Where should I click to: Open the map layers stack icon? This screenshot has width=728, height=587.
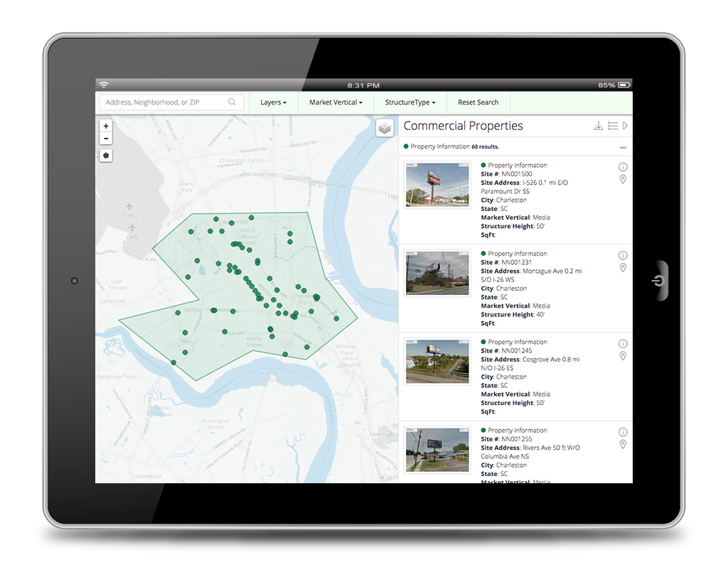385,128
